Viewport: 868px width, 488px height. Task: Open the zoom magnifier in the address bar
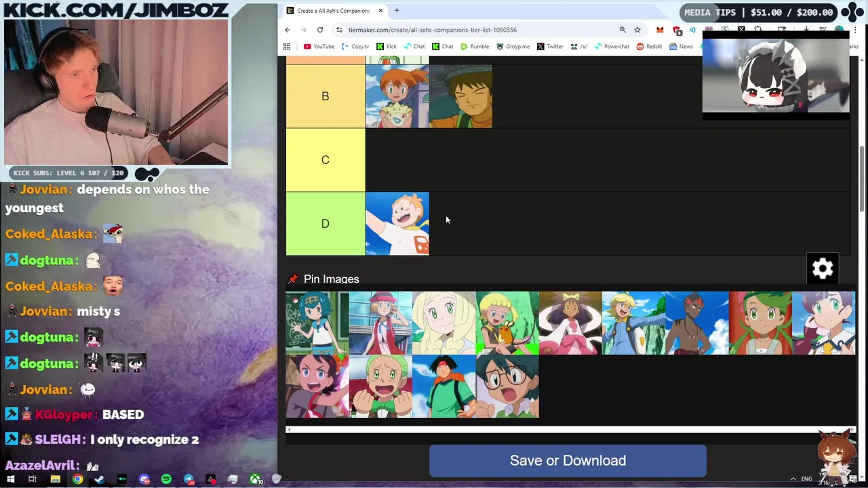623,30
